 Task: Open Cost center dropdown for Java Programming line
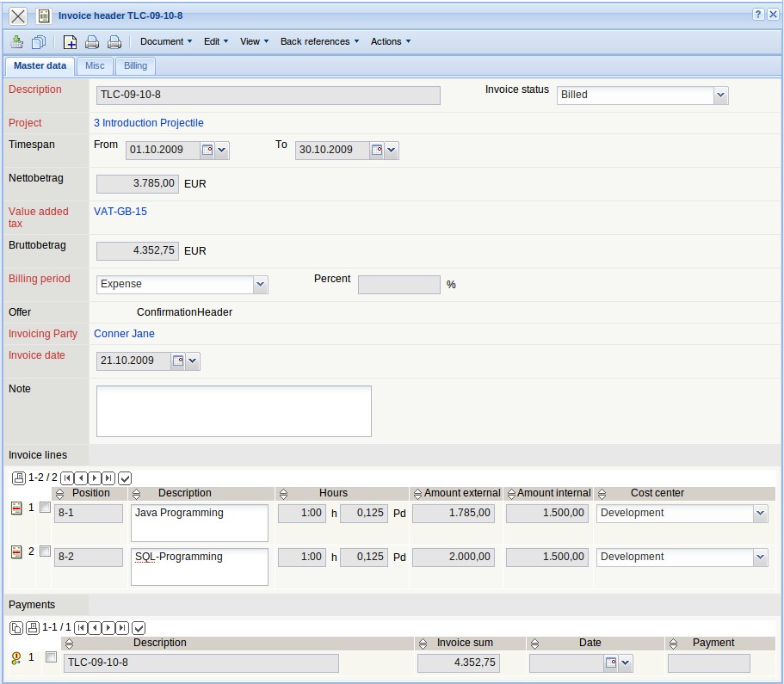[759, 514]
